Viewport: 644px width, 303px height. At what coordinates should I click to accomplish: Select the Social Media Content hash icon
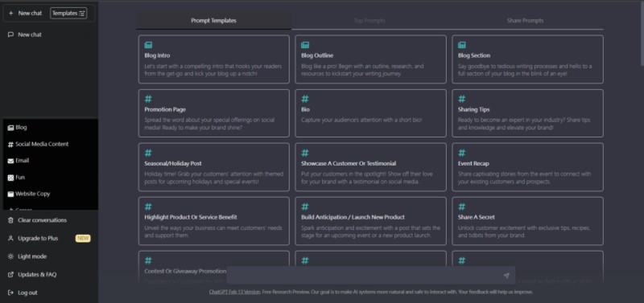(10, 145)
